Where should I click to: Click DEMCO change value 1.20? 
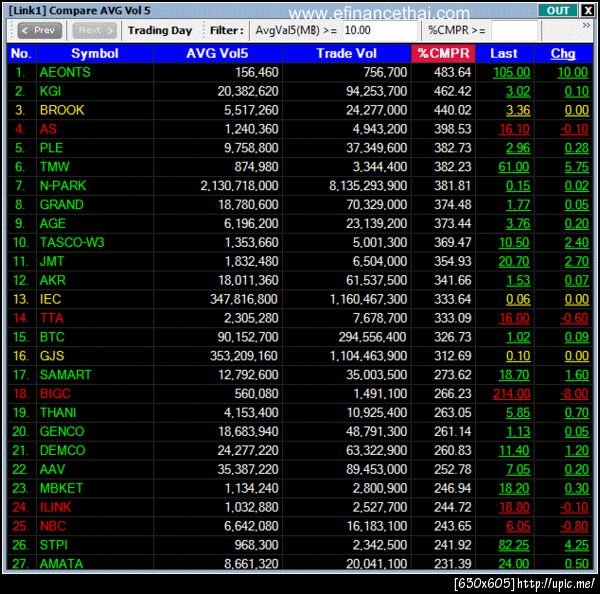point(577,450)
